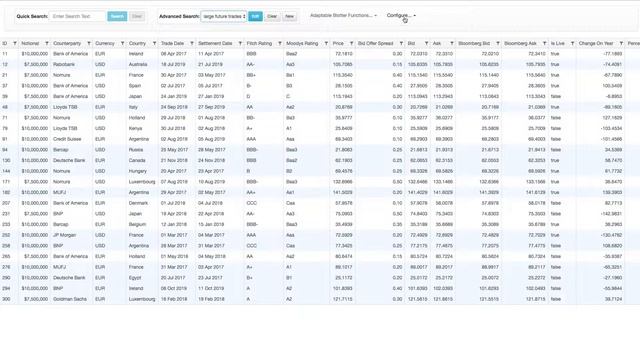This screenshot has width=640, height=360.
Task: Sort by the Settlement Date column header
Action: pyautogui.click(x=215, y=43)
